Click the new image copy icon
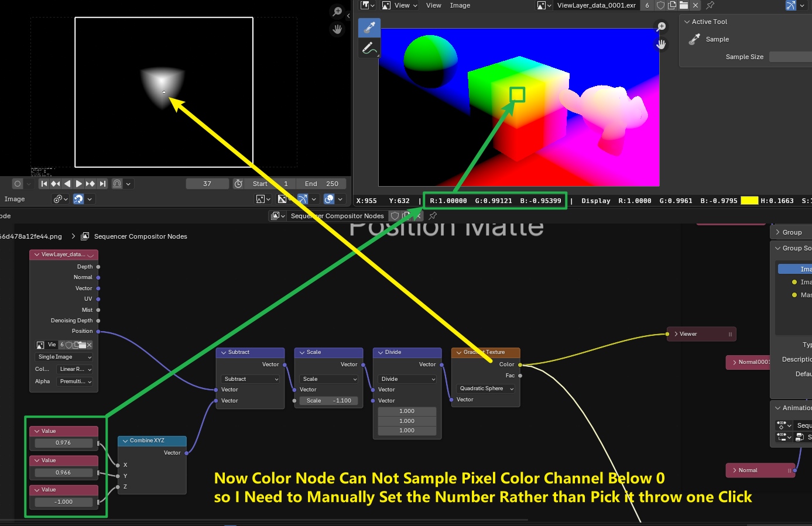812x526 pixels. click(x=672, y=5)
